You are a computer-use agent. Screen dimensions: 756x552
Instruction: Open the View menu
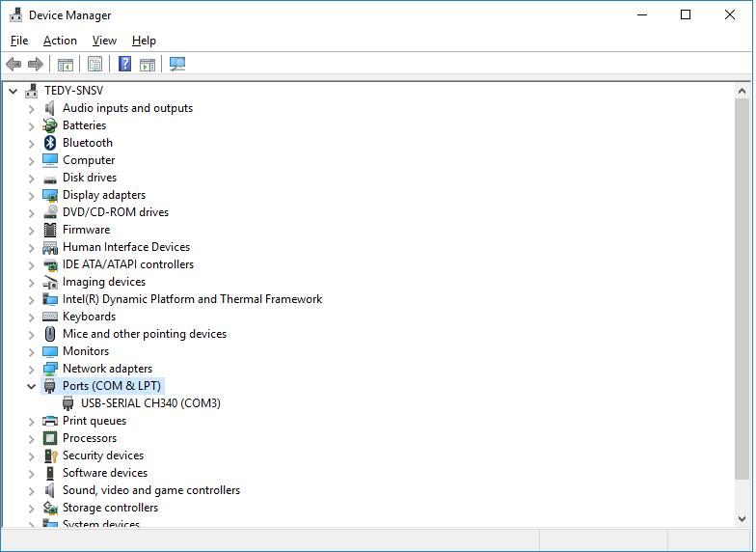pos(104,41)
